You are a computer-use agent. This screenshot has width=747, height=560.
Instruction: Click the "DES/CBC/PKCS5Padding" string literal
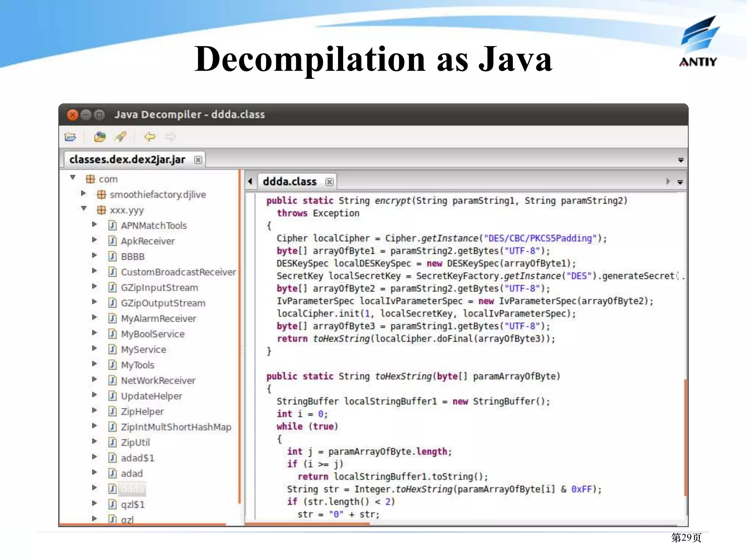coord(540,238)
